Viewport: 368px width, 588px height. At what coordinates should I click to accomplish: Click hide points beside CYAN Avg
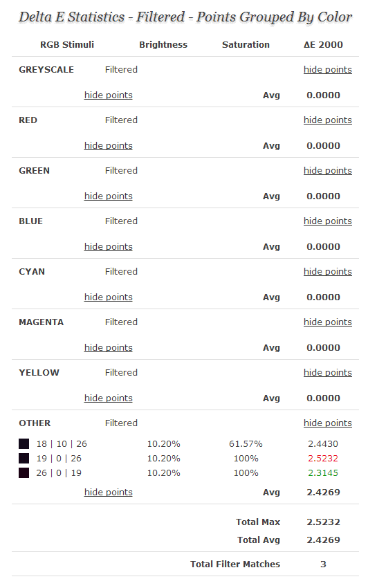(x=109, y=297)
